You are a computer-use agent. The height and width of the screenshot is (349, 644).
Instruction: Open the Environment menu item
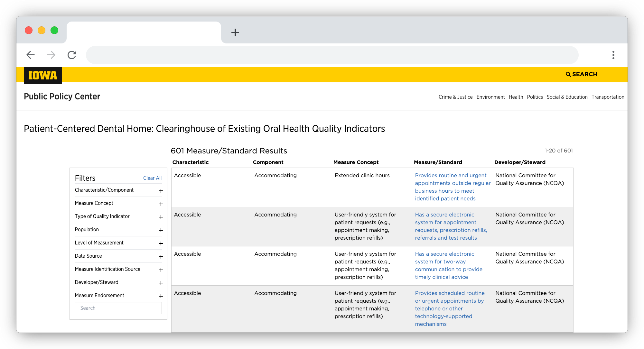pyautogui.click(x=490, y=97)
